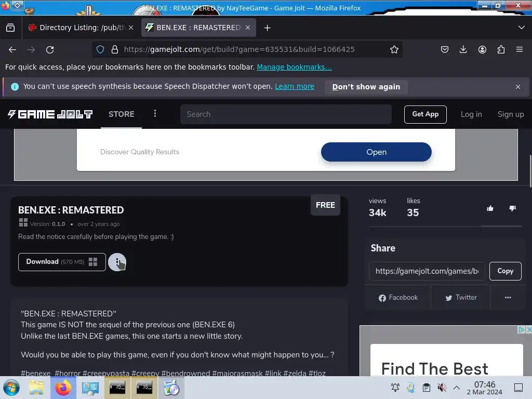
Task: Open the Firefox account icon
Action: pos(482,49)
